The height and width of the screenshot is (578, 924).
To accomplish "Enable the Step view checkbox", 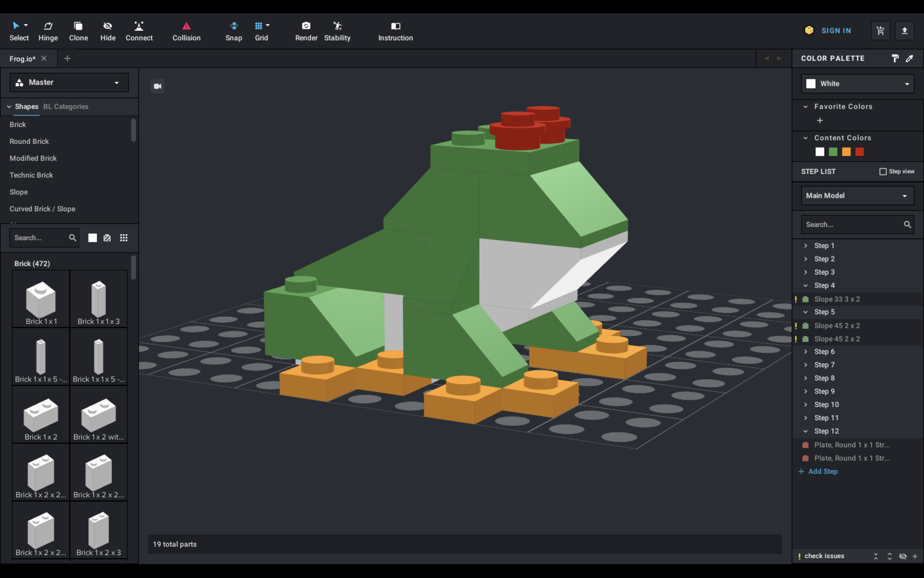I will [883, 171].
